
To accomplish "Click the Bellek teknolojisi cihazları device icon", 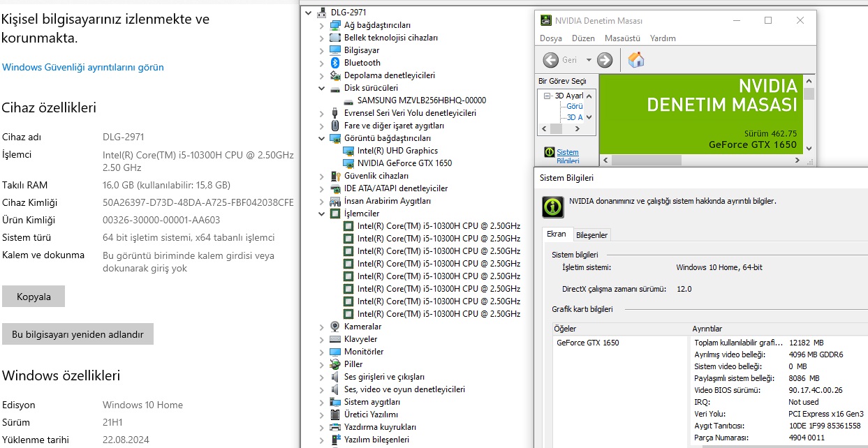I will [x=335, y=38].
